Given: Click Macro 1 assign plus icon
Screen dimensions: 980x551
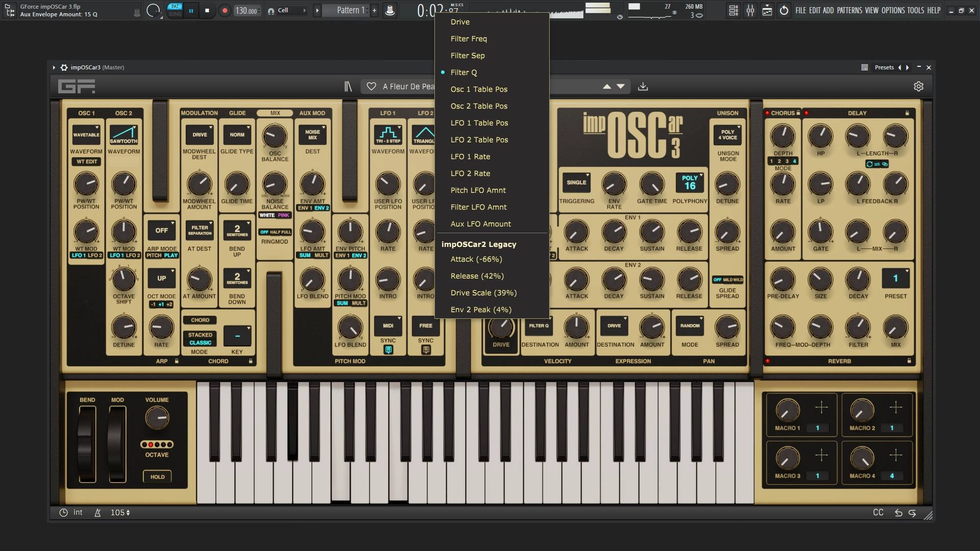Looking at the screenshot, I should pos(821,407).
